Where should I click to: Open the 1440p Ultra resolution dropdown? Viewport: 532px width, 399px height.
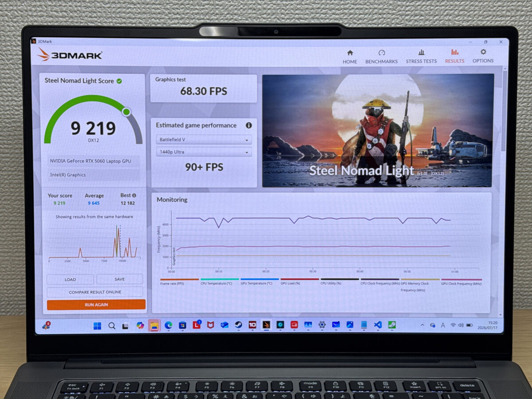pyautogui.click(x=204, y=152)
